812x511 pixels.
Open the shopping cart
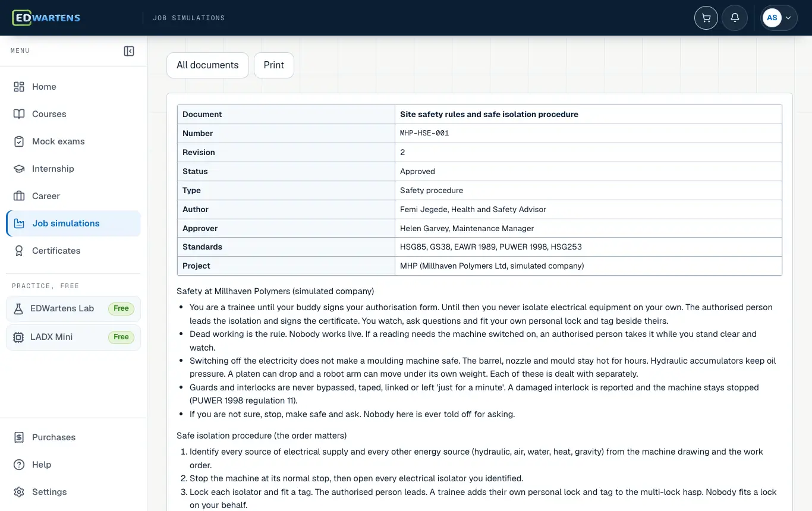(706, 18)
